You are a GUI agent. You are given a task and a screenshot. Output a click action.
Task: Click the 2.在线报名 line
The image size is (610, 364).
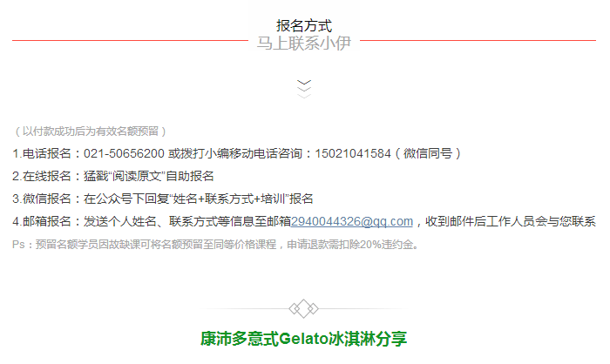coord(112,176)
